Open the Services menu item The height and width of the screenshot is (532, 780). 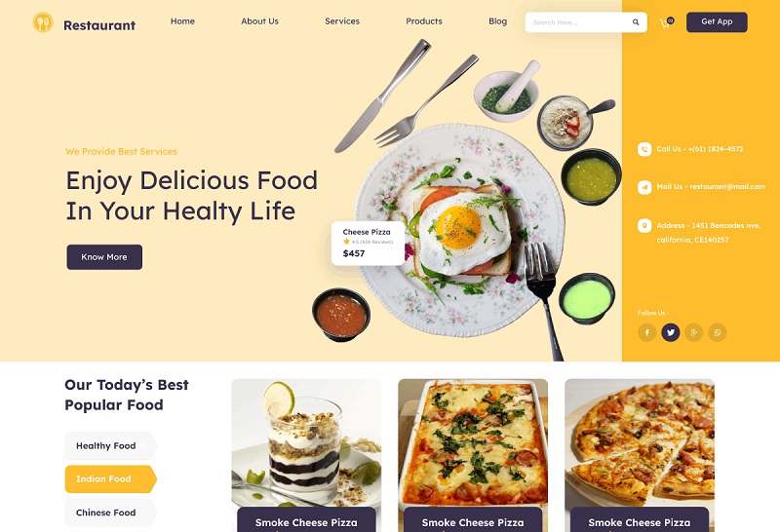342,21
